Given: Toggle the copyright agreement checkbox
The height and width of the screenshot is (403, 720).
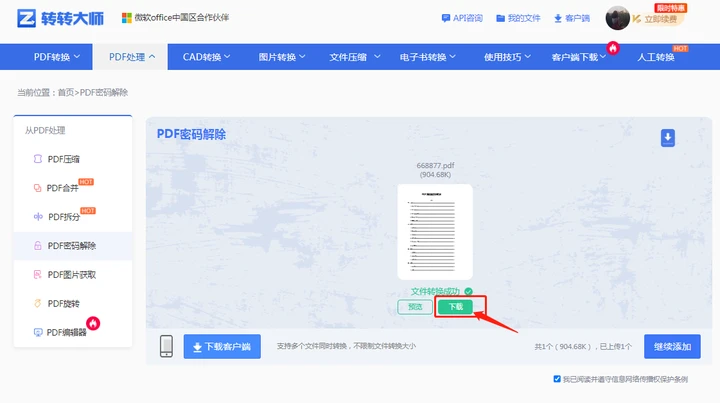Looking at the screenshot, I should coord(557,379).
